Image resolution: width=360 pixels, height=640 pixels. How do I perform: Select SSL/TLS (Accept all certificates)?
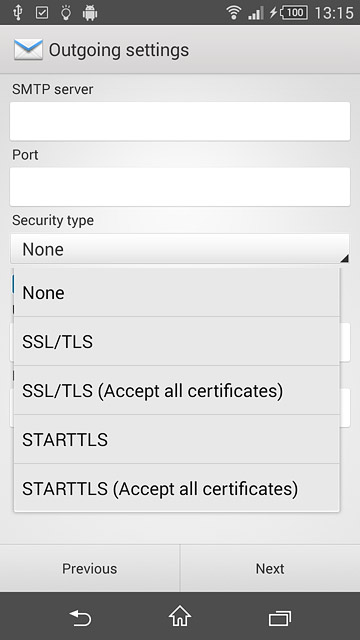click(x=177, y=390)
